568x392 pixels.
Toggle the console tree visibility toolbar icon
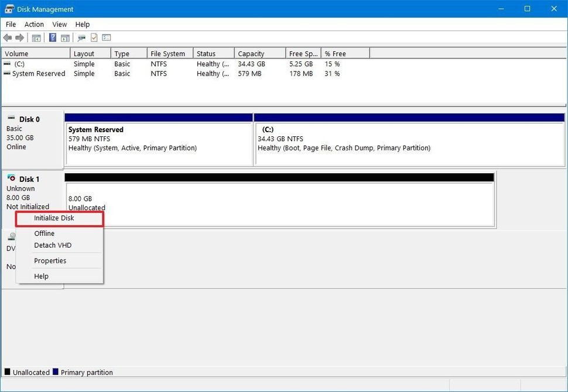pos(36,37)
